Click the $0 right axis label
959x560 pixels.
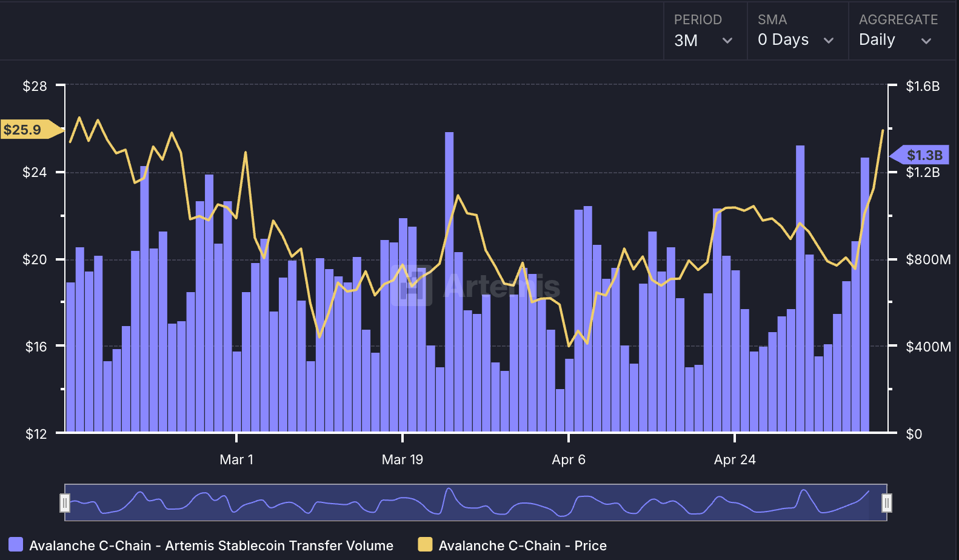tap(914, 433)
